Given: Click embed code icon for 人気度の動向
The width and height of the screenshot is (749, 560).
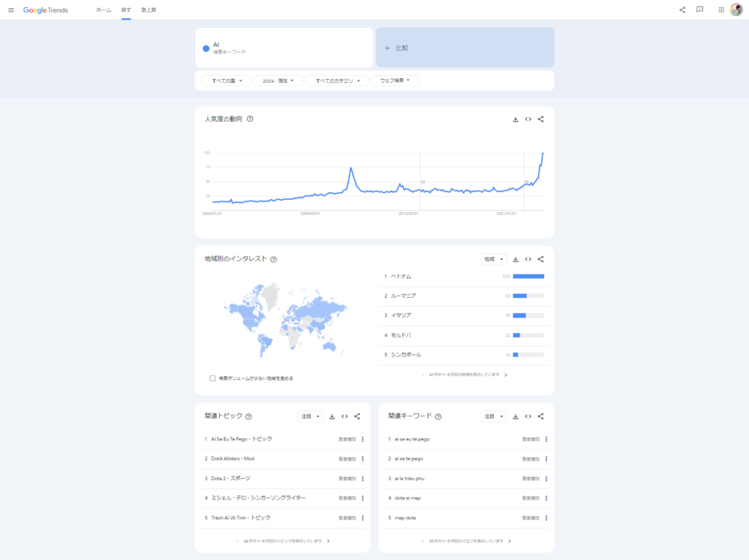Looking at the screenshot, I should click(528, 119).
